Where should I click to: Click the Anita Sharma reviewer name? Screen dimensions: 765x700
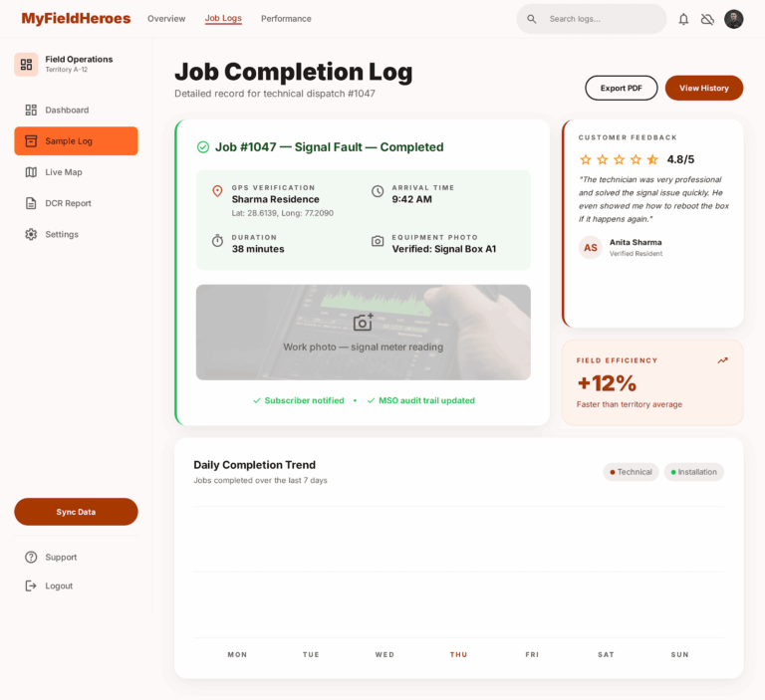tap(636, 242)
